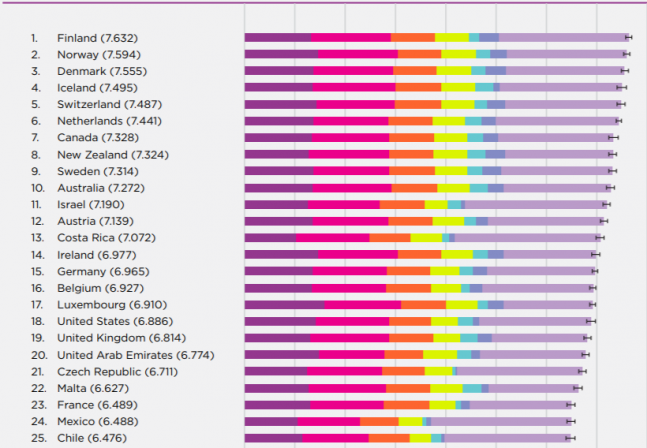Select the 'Chile (6.476)' text
This screenshot has height=448, width=647.
point(92,438)
